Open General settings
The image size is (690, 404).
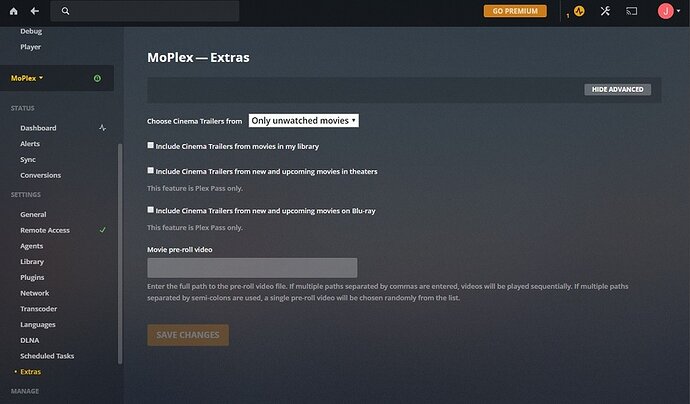coord(33,214)
